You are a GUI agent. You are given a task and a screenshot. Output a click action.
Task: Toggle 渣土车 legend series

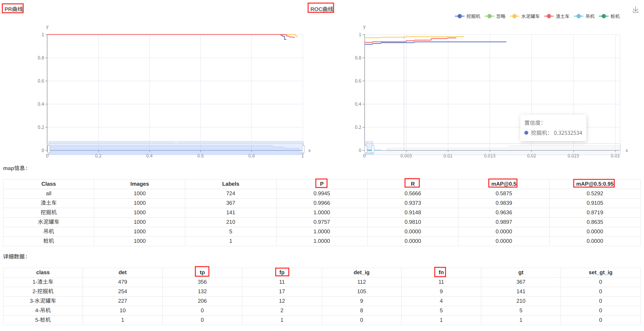point(556,16)
